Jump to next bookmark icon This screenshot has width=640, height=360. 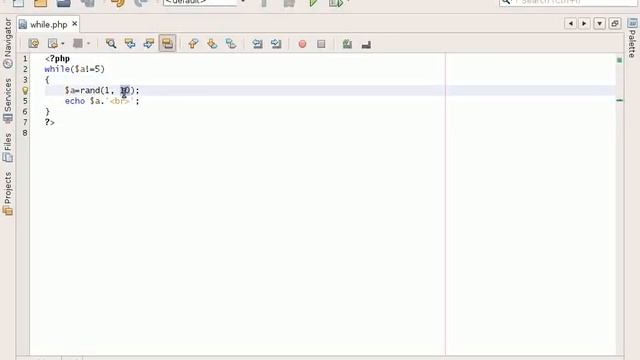[x=212, y=44]
